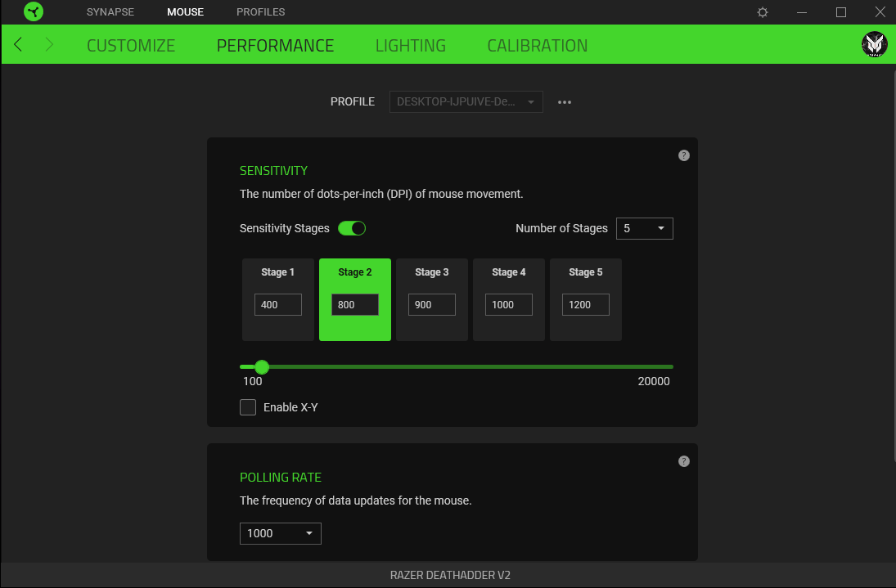Open the user account avatar

[x=874, y=44]
